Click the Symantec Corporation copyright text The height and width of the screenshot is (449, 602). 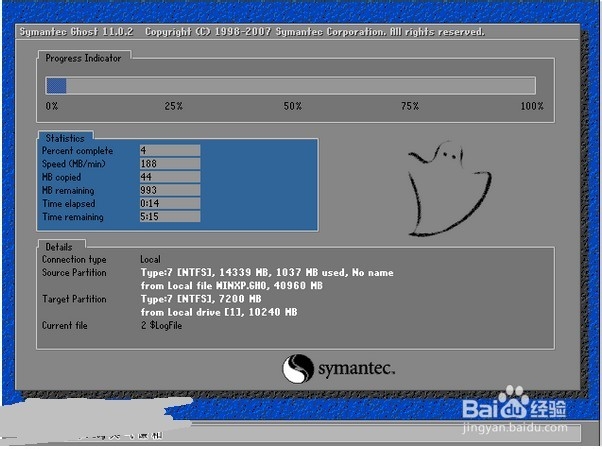pos(315,31)
